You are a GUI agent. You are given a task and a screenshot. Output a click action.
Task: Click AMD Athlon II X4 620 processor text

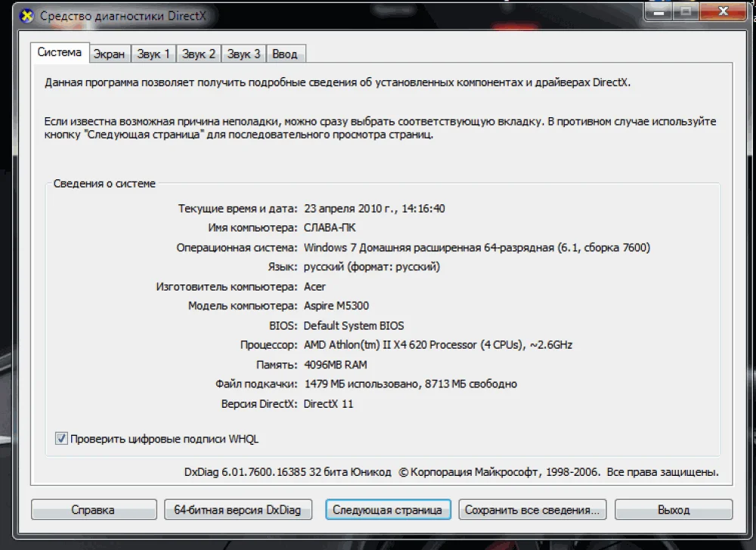pyautogui.click(x=438, y=345)
